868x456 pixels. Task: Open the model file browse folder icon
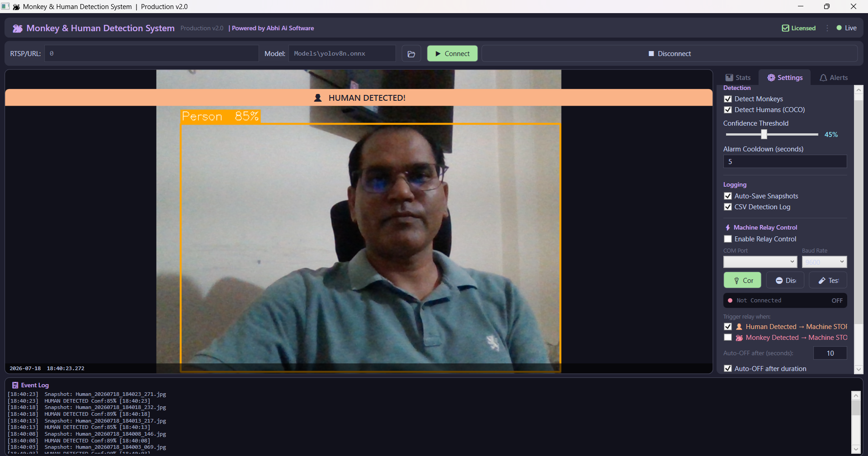tap(411, 54)
